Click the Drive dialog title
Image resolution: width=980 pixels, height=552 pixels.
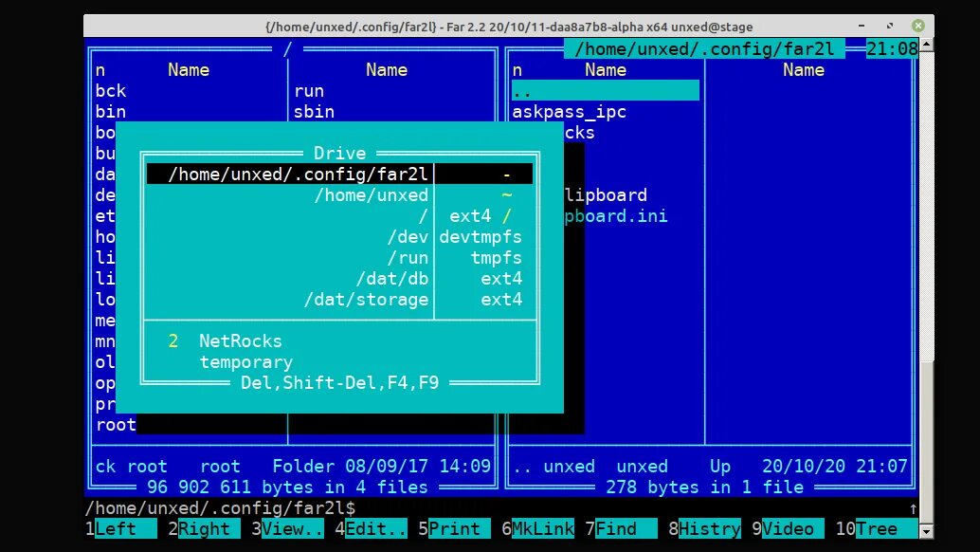339,153
